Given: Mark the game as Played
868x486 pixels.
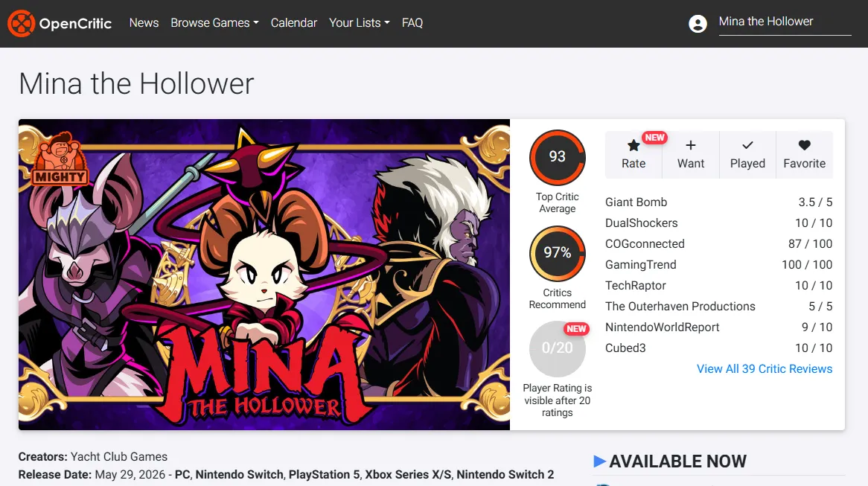Looking at the screenshot, I should (x=747, y=155).
